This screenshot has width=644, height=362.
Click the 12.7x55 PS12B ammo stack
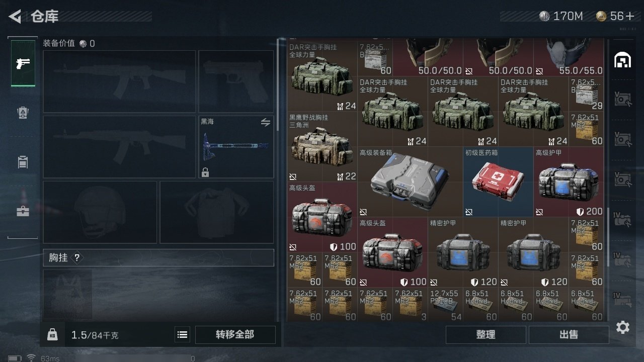[x=445, y=305]
